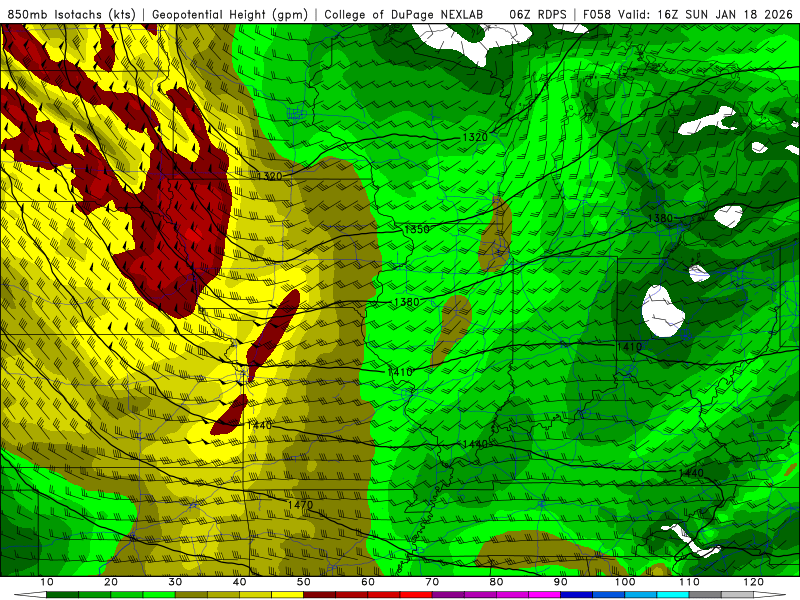This screenshot has height=600, width=800.
Task: Click the "College of DuPage NEXLAB" header text
Action: click(x=404, y=14)
